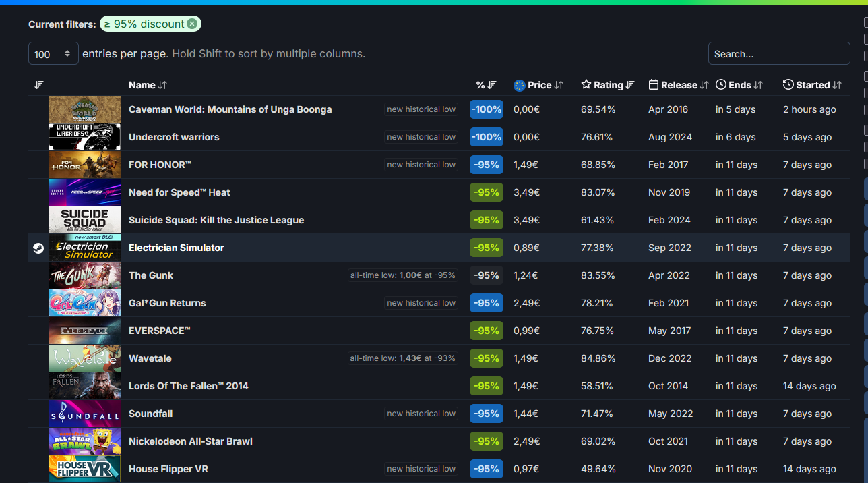
Task: Click The Gunk all-time low 1,00€ tag
Action: (403, 275)
